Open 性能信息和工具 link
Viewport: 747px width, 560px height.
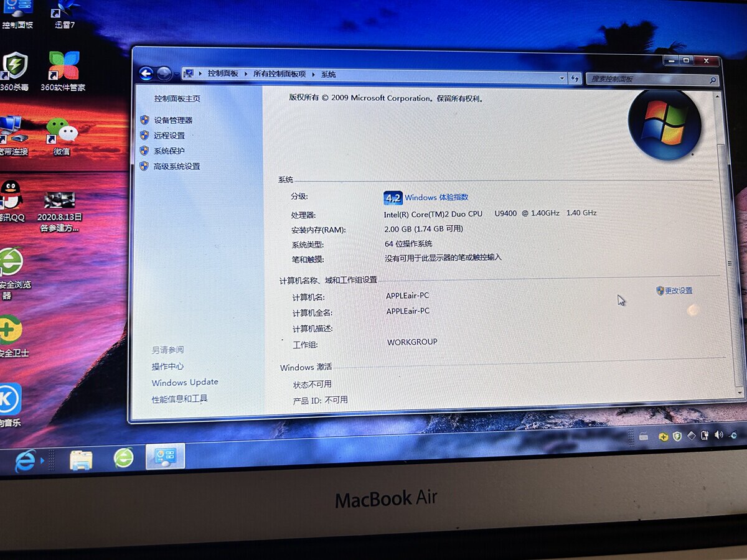point(180,399)
